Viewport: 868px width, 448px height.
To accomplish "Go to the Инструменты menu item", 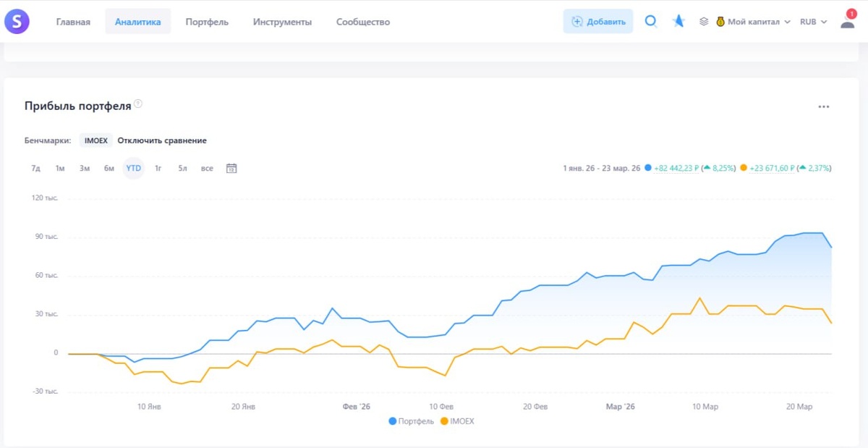I will [x=282, y=22].
